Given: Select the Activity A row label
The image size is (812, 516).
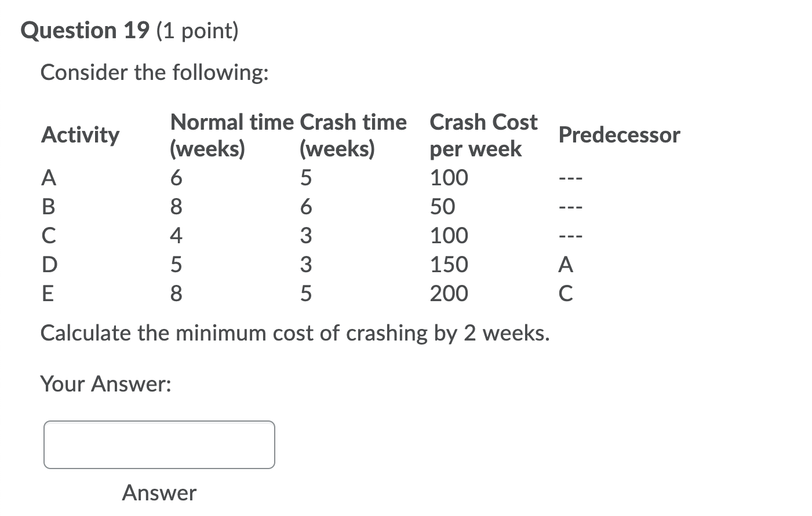Looking at the screenshot, I should point(49,178).
